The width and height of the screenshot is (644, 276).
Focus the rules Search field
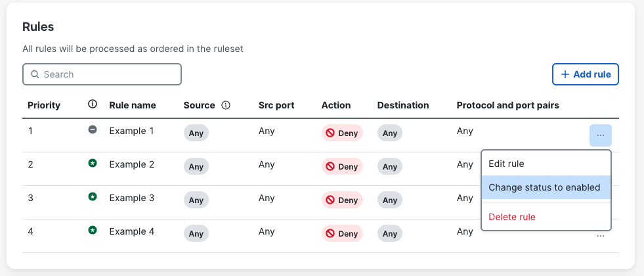click(102, 74)
